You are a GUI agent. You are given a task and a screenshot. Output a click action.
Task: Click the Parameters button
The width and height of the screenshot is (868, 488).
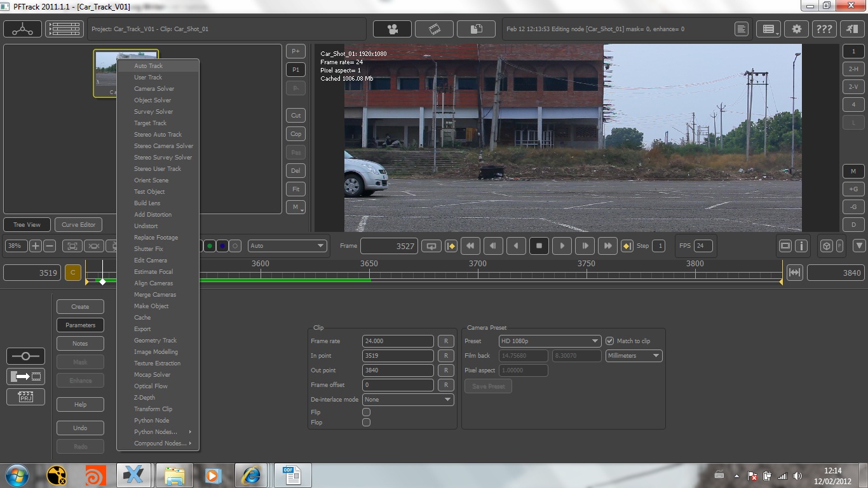tap(79, 325)
